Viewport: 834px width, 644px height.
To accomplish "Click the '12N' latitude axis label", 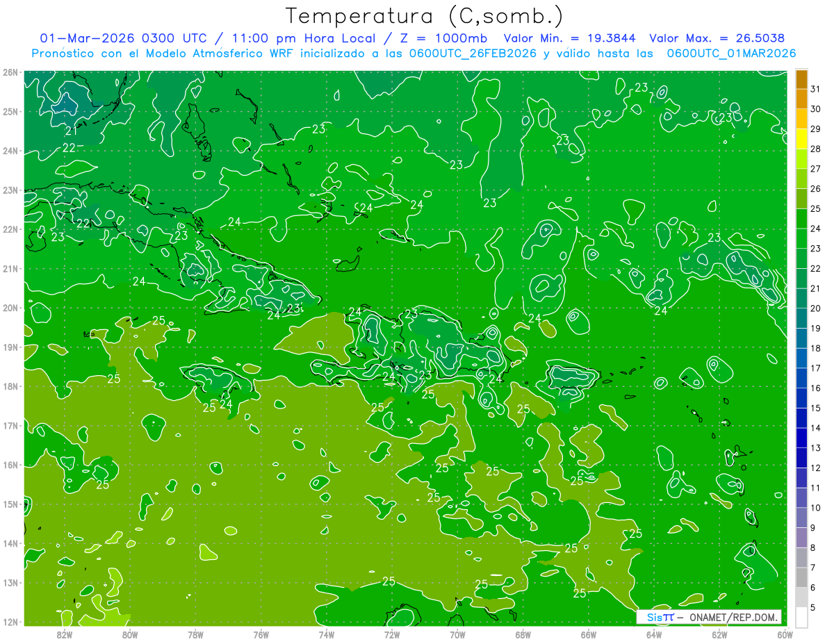I will 10,622.
